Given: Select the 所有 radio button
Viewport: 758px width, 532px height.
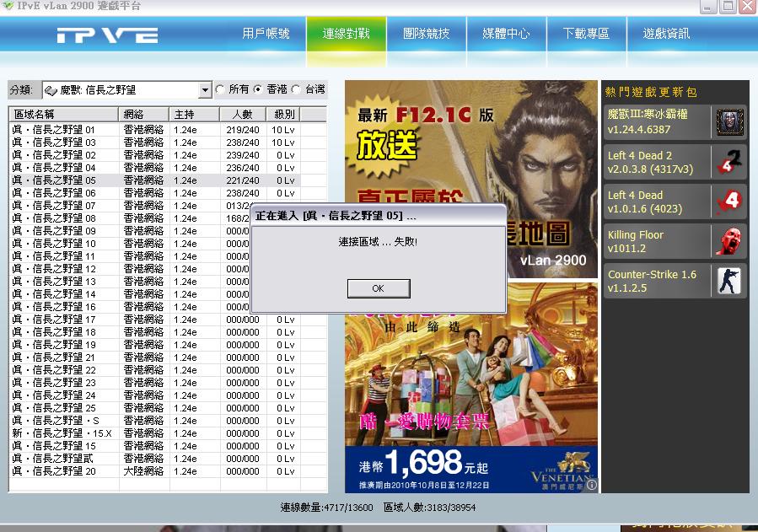Looking at the screenshot, I should click(x=220, y=89).
